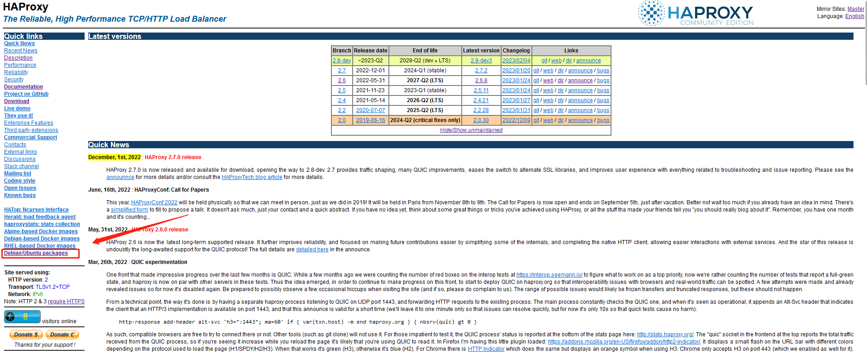Open latest version 2.6.8 link
The image size is (868, 353).
481,80
